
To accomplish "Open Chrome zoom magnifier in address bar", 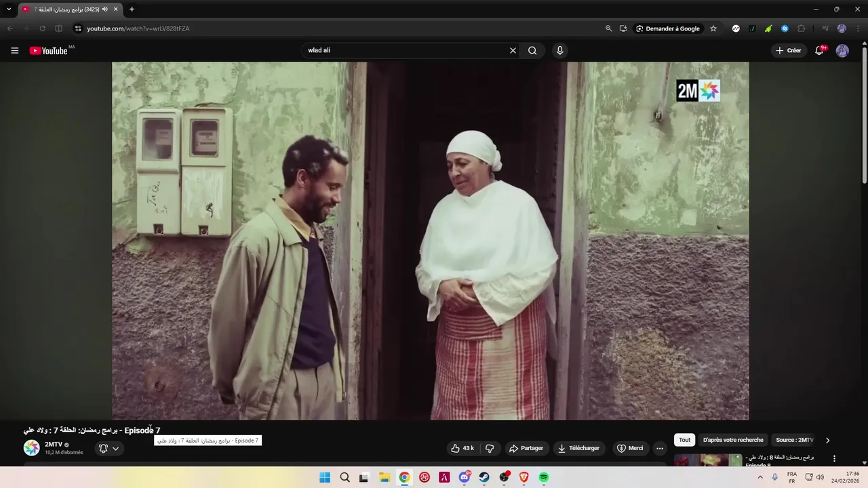I will [x=608, y=28].
